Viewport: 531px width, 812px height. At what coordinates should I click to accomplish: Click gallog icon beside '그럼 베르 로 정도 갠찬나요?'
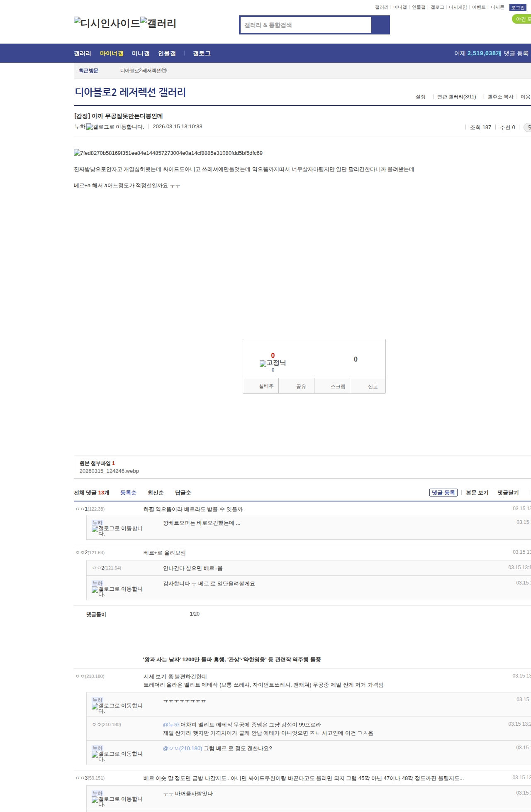pyautogui.click(x=117, y=756)
